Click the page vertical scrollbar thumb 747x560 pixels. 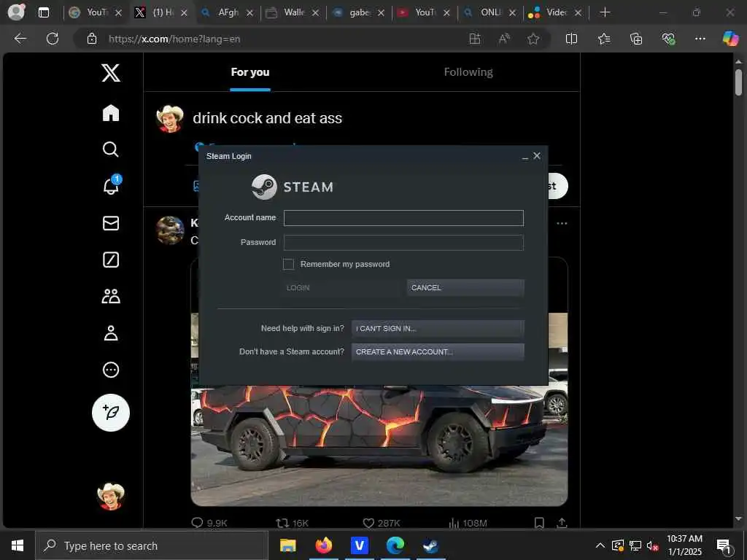738,82
